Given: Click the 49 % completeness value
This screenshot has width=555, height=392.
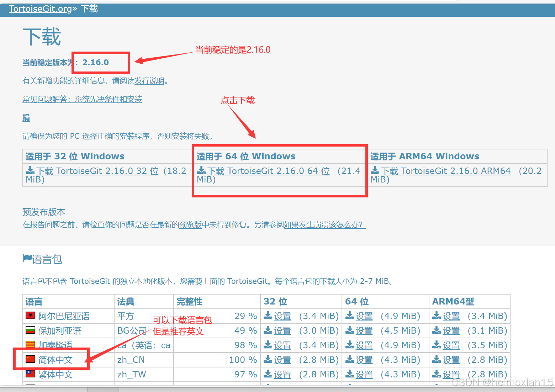Looking at the screenshot, I should [245, 330].
